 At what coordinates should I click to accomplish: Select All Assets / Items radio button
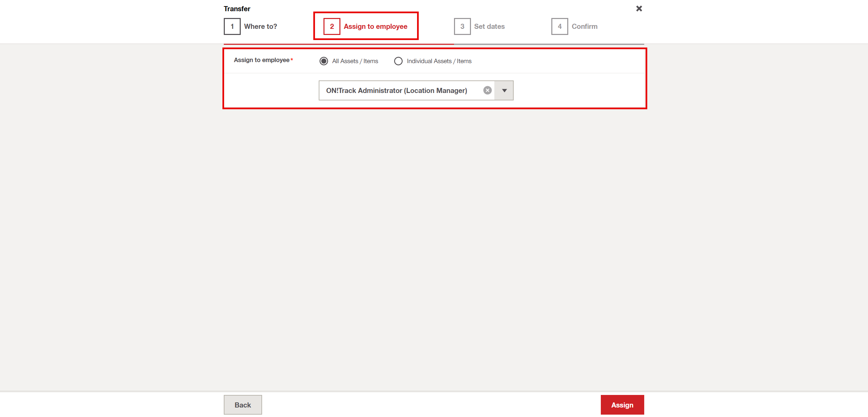pyautogui.click(x=324, y=61)
